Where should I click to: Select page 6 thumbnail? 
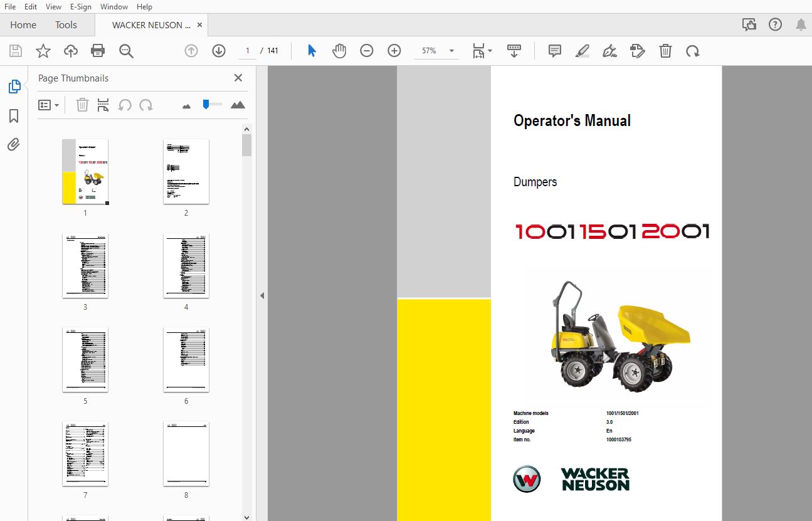(x=186, y=360)
